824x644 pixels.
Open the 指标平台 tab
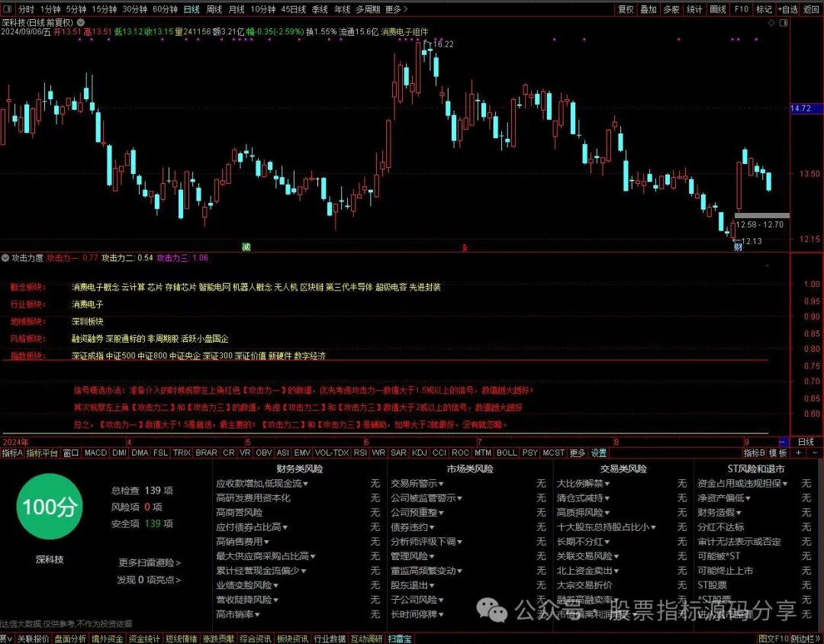click(x=42, y=452)
